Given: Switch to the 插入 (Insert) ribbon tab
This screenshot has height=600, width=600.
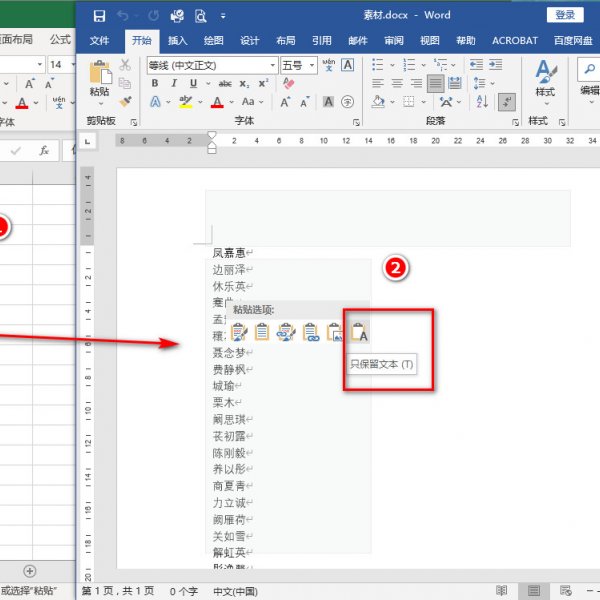Looking at the screenshot, I should click(x=177, y=41).
